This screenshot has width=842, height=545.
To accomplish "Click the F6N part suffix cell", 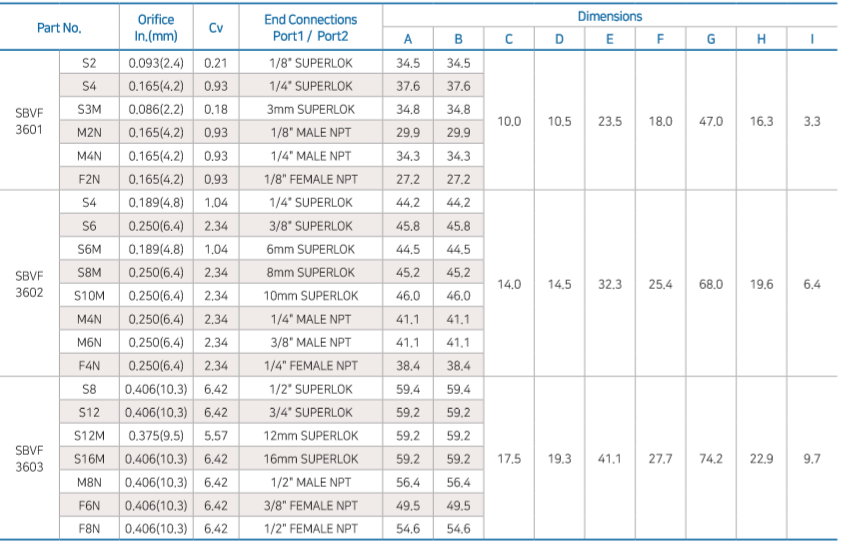I will [89, 505].
